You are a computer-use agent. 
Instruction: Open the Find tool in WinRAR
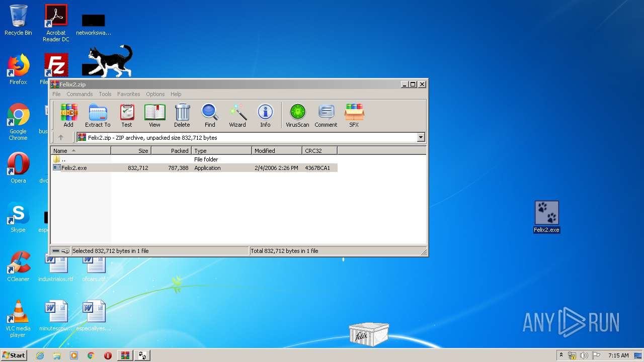click(x=210, y=115)
